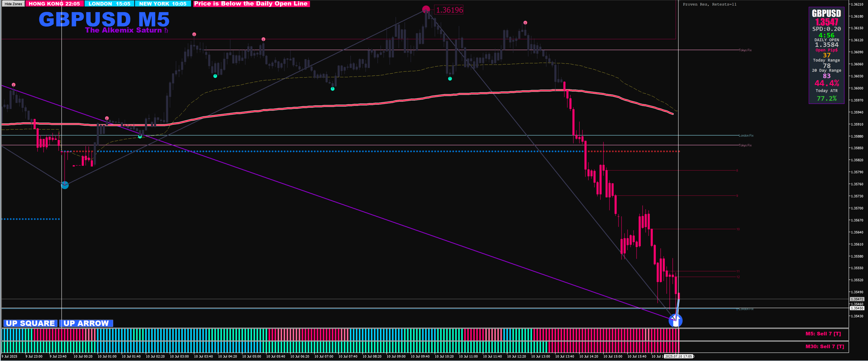Image resolution: width=868 pixels, height=361 pixels.
Task: Click the LONDON 15:05 clock label
Action: [x=109, y=4]
